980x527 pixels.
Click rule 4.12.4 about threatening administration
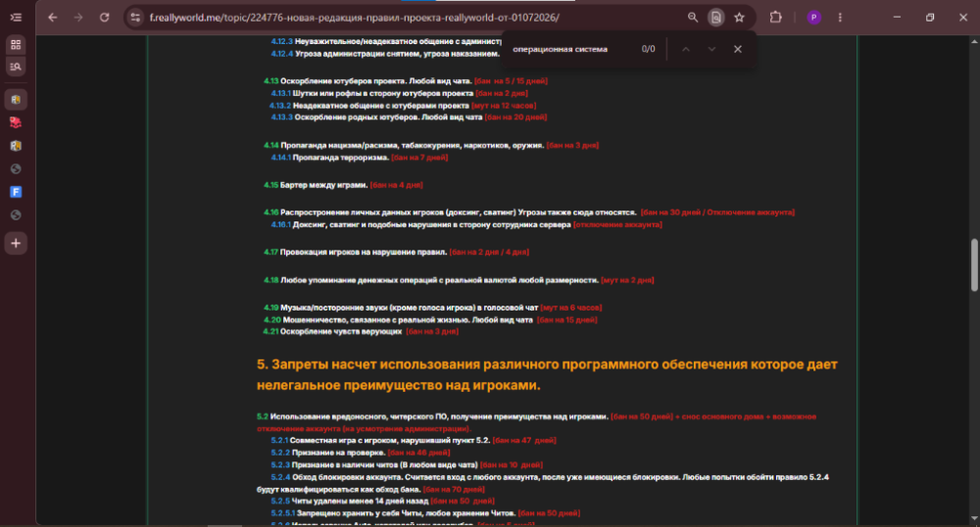[385, 54]
